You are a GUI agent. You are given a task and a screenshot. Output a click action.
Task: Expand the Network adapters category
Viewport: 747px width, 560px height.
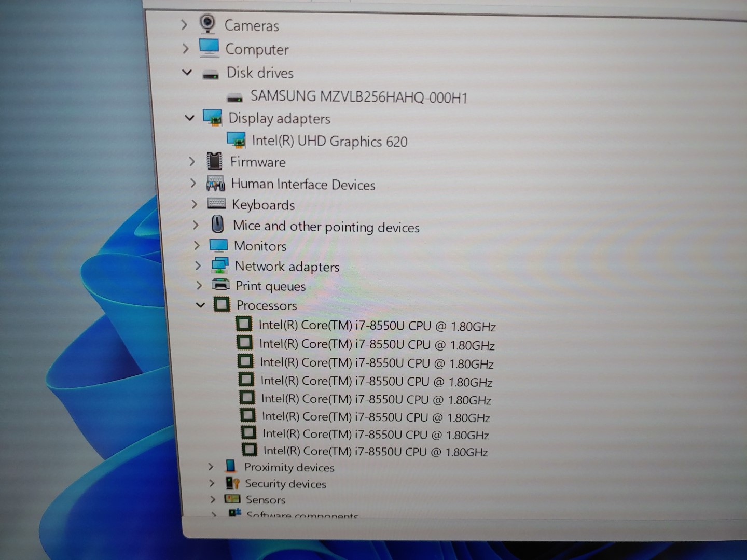coord(198,265)
